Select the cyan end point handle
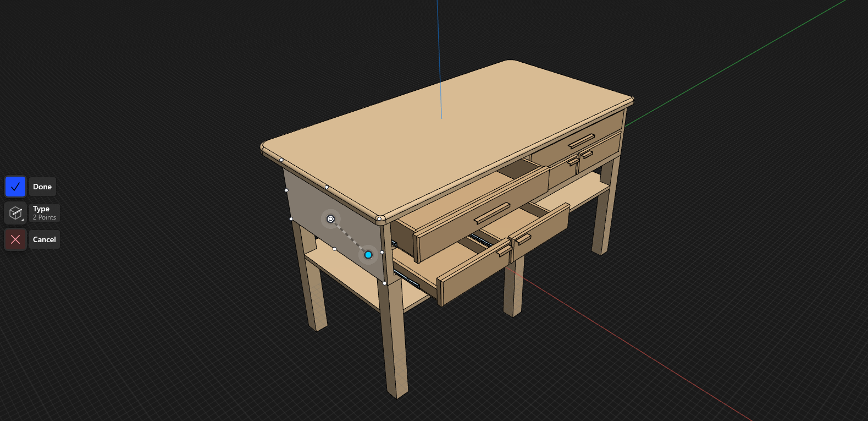Image resolution: width=868 pixels, height=421 pixels. 368,255
